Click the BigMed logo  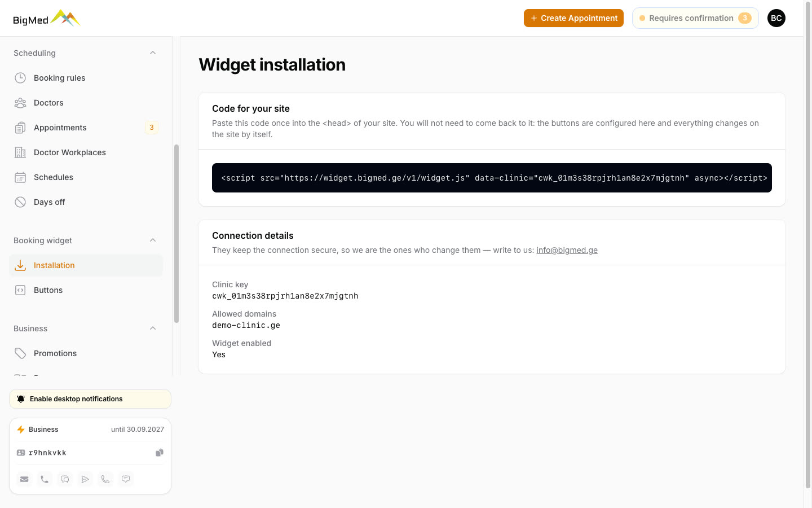coord(47,19)
